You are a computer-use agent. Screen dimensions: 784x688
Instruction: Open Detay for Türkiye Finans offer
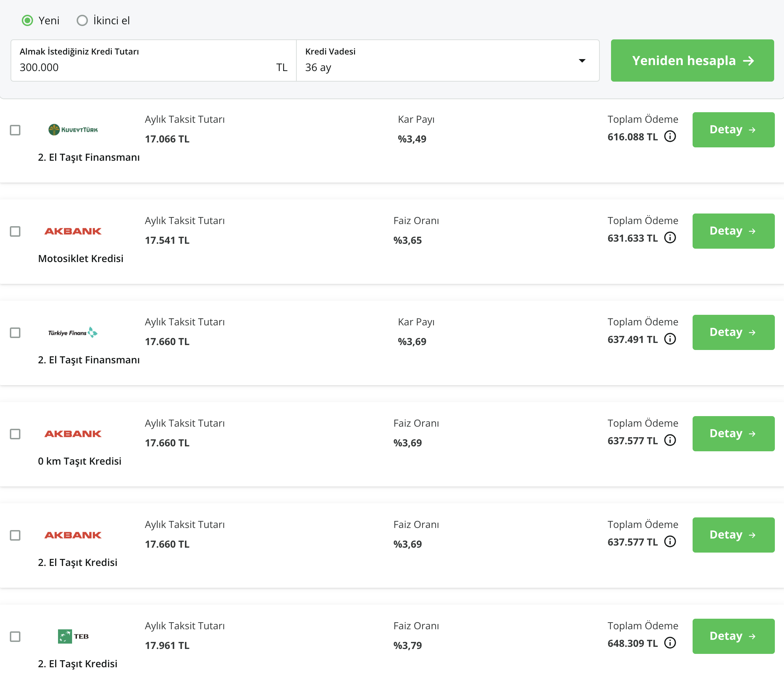[733, 332]
